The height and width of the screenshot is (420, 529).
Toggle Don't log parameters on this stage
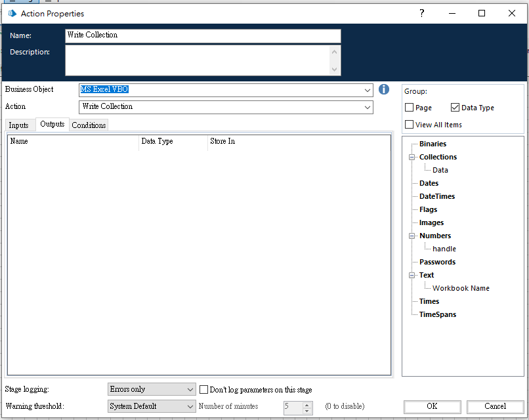[203, 390]
